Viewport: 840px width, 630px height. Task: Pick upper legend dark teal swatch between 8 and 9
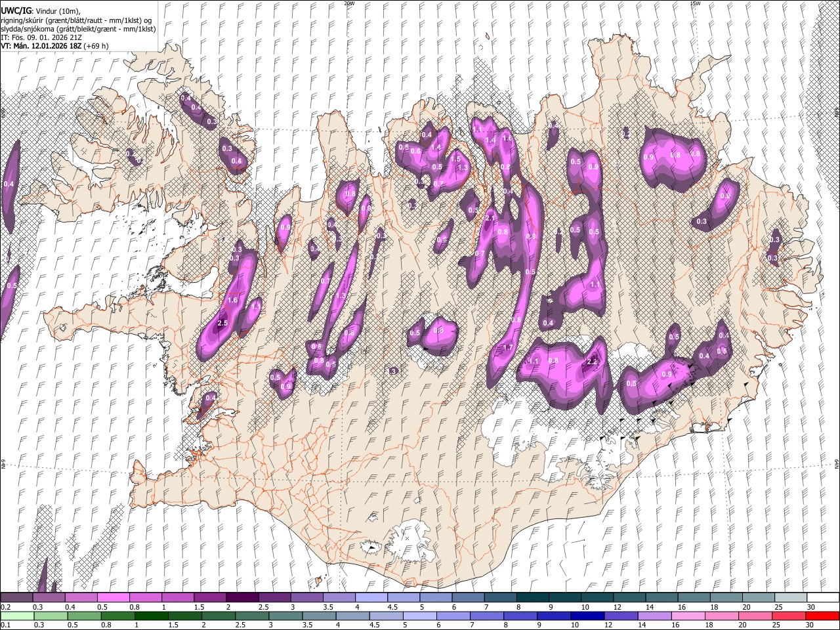point(532,598)
